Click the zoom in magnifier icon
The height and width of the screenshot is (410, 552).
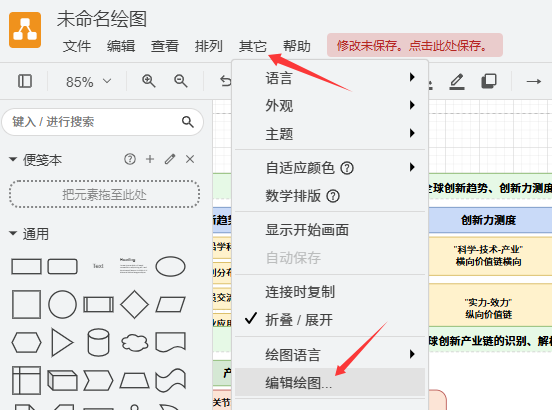[149, 81]
